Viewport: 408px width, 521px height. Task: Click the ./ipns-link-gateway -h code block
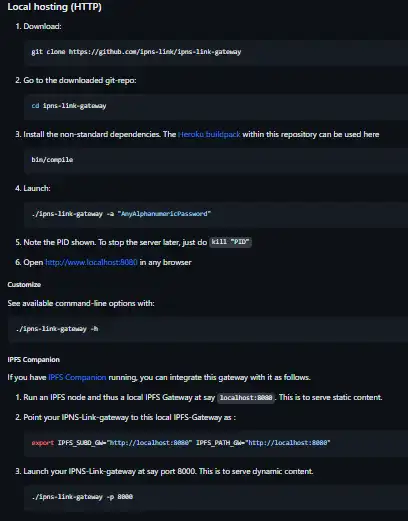click(x=208, y=329)
